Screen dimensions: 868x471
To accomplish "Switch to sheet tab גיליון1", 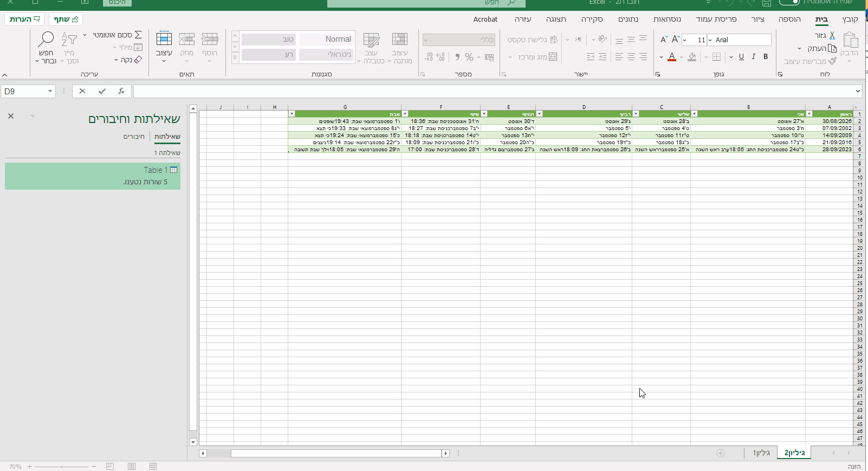I will 761,453.
